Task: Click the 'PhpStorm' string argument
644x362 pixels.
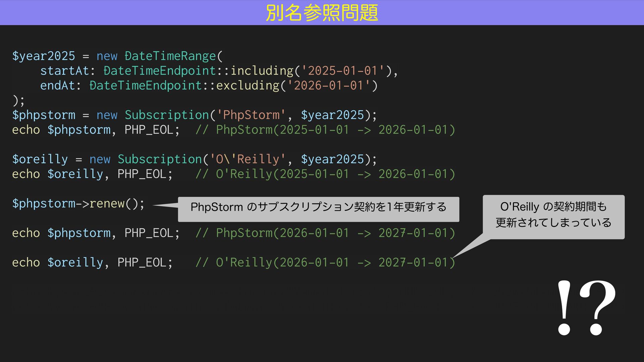Action: click(251, 115)
